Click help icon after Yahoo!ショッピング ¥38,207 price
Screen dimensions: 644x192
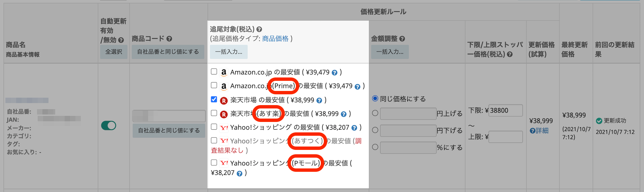[354, 128]
